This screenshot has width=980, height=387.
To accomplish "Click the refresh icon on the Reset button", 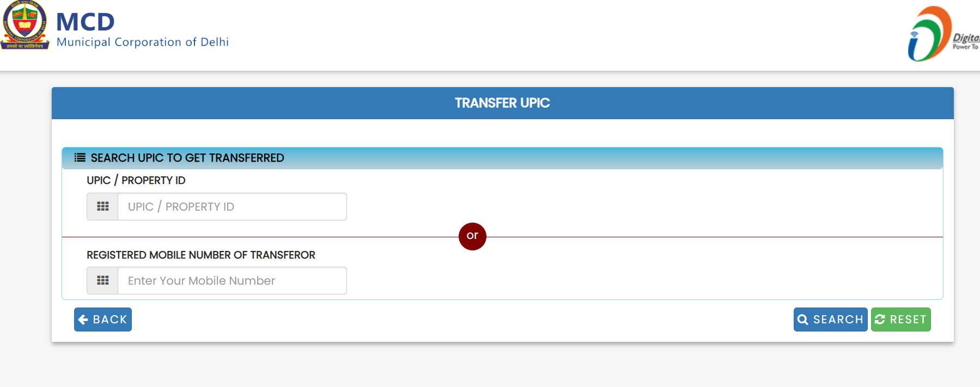I will click(880, 320).
